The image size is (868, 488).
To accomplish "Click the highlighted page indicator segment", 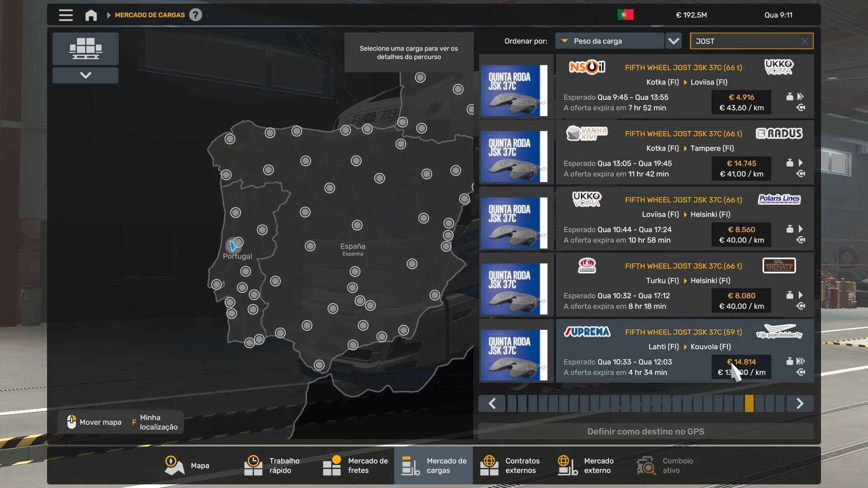I will (x=749, y=404).
